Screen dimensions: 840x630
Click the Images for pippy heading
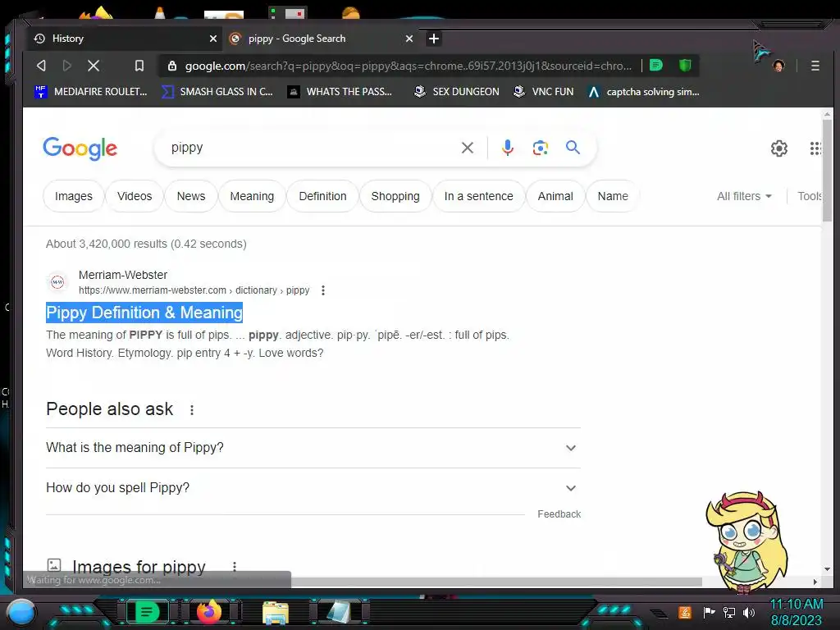(x=139, y=566)
